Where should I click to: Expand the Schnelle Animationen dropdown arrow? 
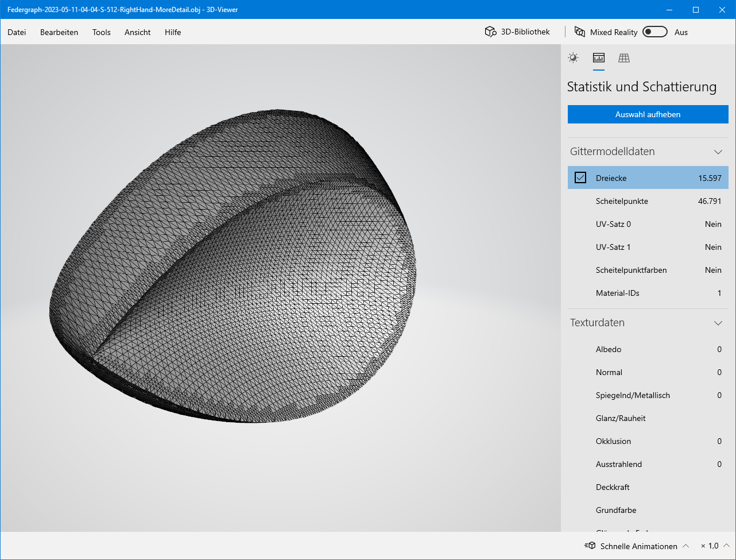(x=685, y=546)
